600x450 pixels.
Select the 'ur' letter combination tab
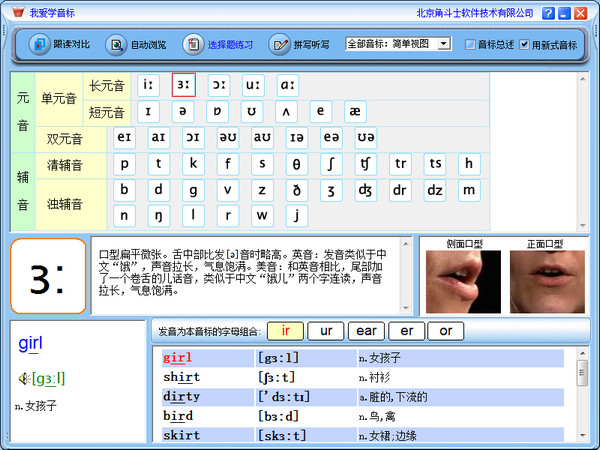(325, 331)
